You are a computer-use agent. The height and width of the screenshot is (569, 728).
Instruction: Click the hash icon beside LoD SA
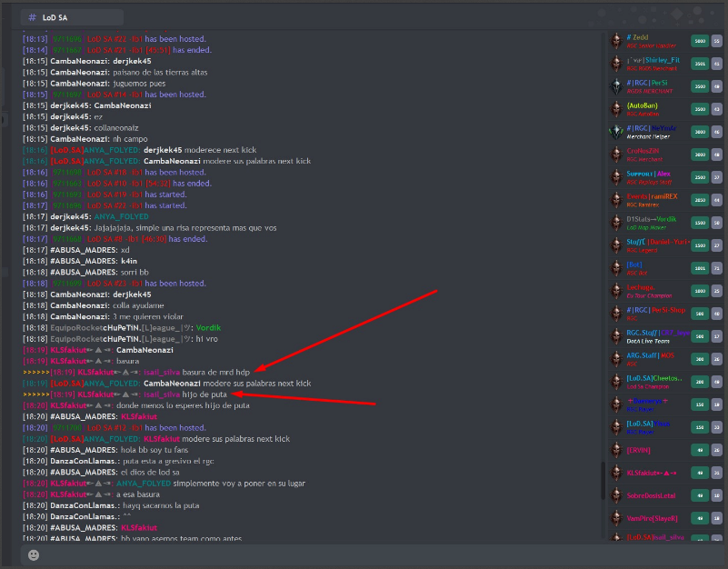32,17
